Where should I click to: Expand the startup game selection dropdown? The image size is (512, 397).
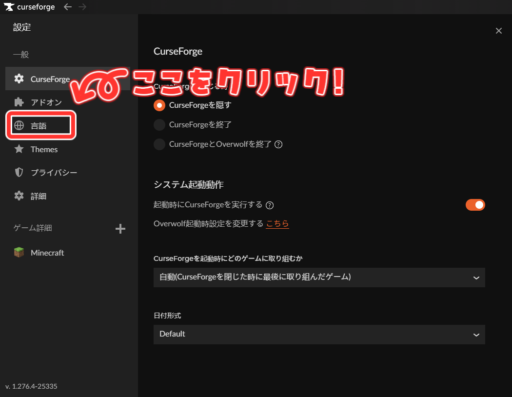[319, 277]
